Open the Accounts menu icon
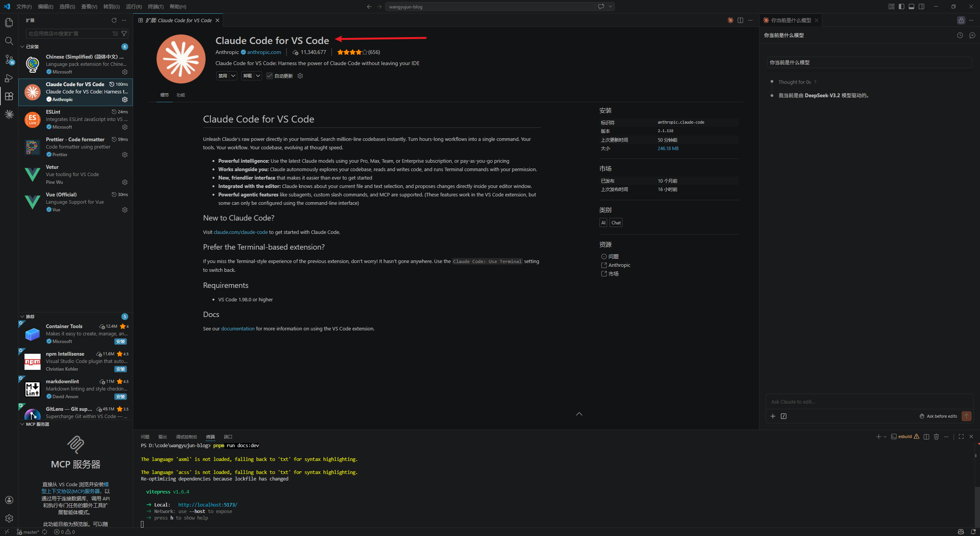The width and height of the screenshot is (980, 536). click(9, 500)
